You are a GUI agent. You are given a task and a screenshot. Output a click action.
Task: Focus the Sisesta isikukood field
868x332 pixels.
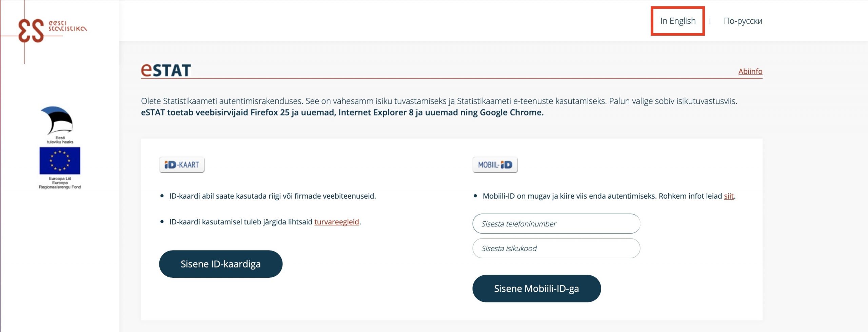556,248
